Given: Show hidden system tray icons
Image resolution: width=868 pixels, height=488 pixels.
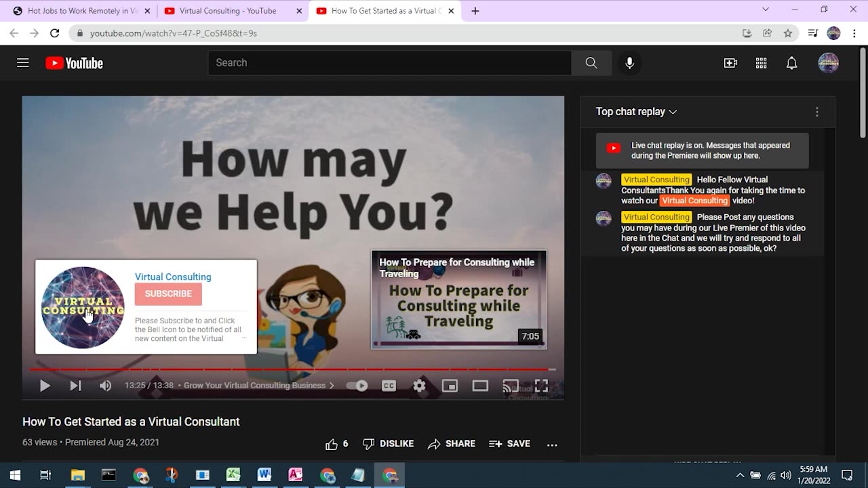Looking at the screenshot, I should pyautogui.click(x=740, y=475).
